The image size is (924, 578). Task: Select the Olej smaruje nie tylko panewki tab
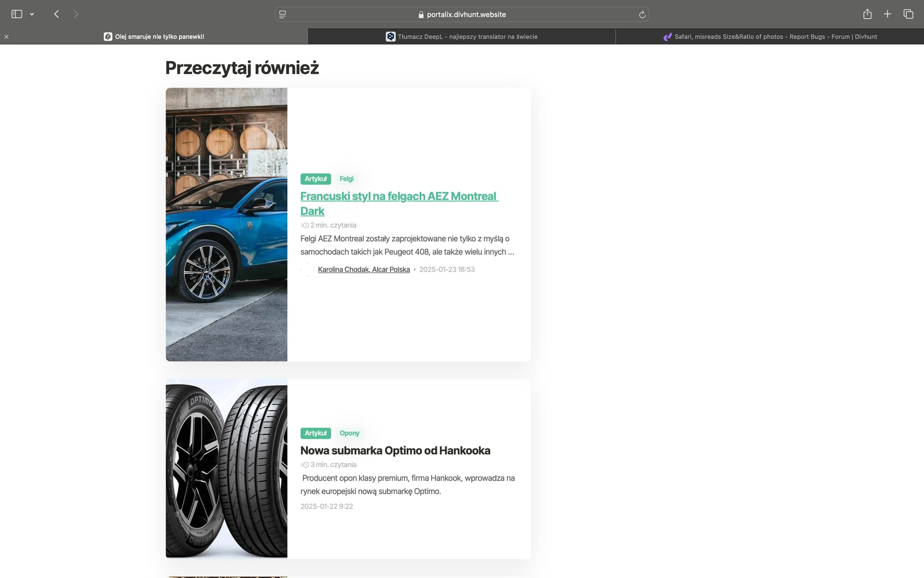154,37
